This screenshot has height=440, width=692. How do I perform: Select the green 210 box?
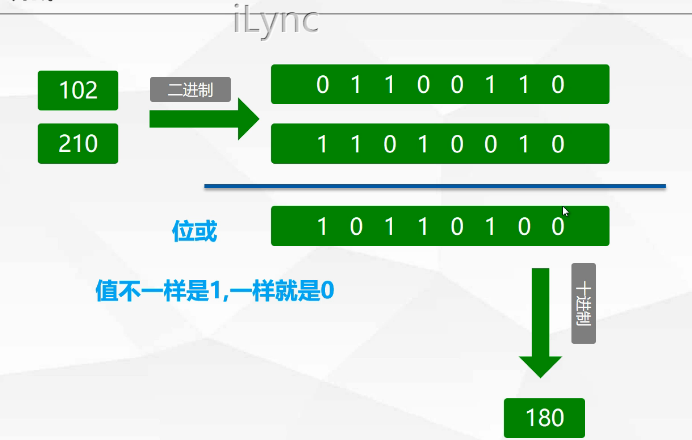[78, 143]
